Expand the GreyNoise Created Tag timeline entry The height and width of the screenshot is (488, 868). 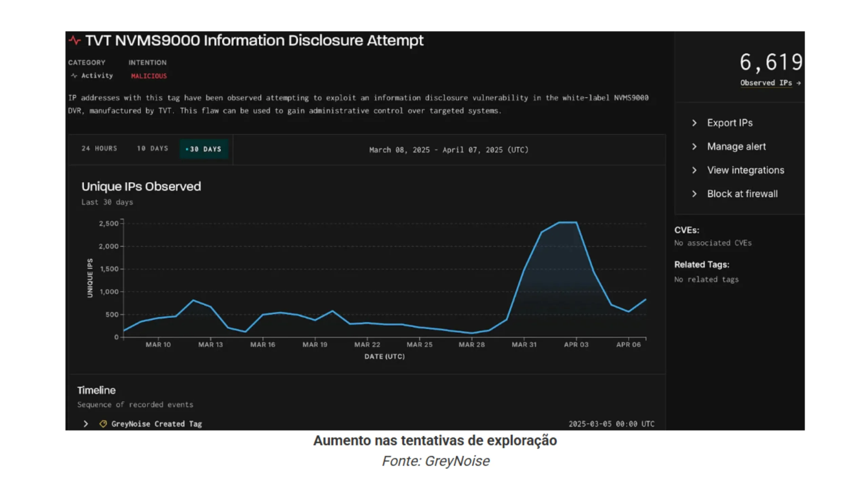[x=86, y=424]
